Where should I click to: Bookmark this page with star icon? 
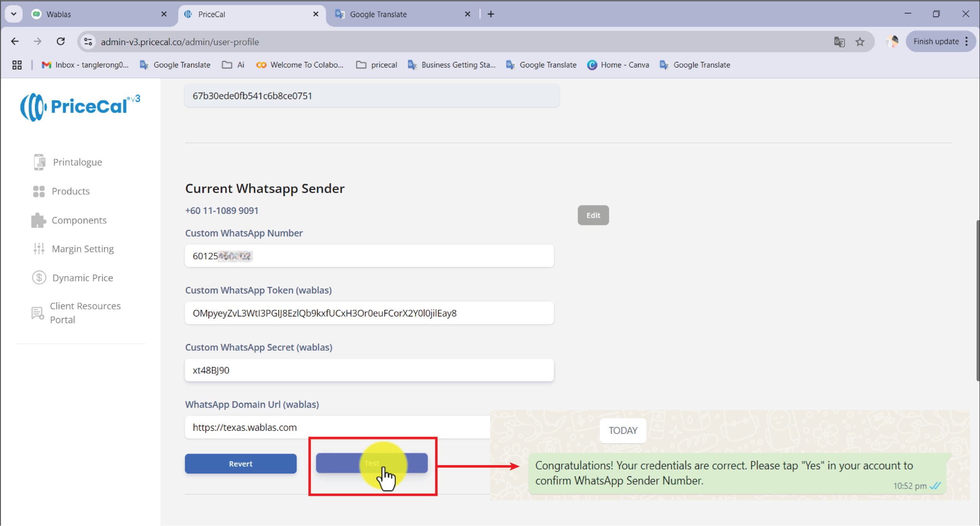860,42
